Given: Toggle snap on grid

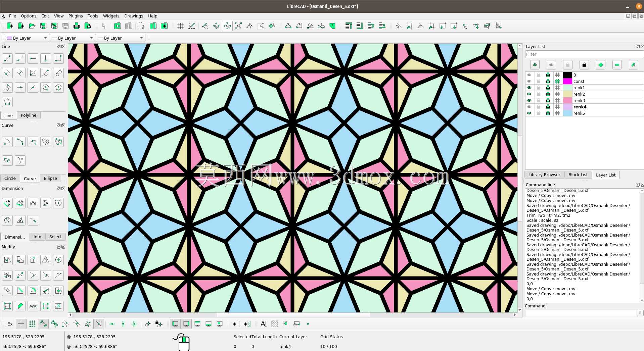Looking at the screenshot, I should tap(32, 324).
